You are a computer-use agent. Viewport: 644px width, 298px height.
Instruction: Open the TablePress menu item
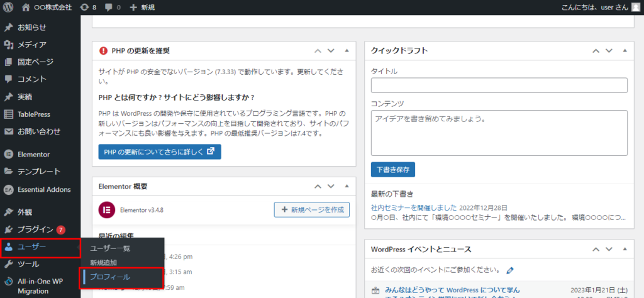33,114
